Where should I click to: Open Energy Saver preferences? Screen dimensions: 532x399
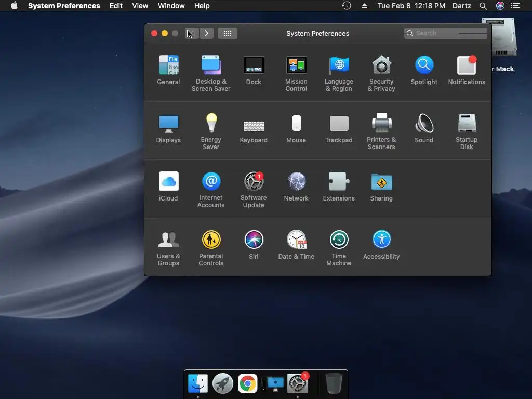[211, 131]
